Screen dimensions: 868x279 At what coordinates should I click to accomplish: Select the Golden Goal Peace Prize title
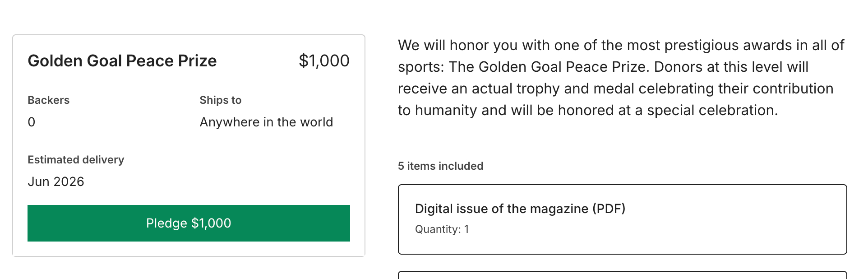point(122,61)
